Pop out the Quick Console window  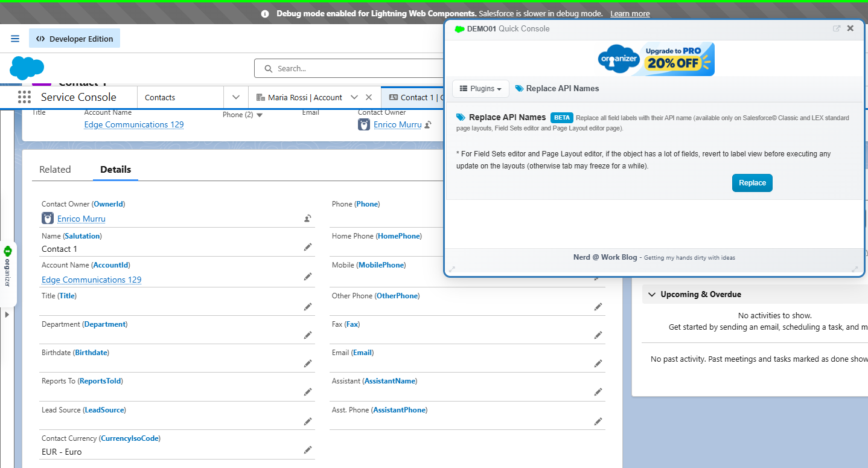coord(837,28)
